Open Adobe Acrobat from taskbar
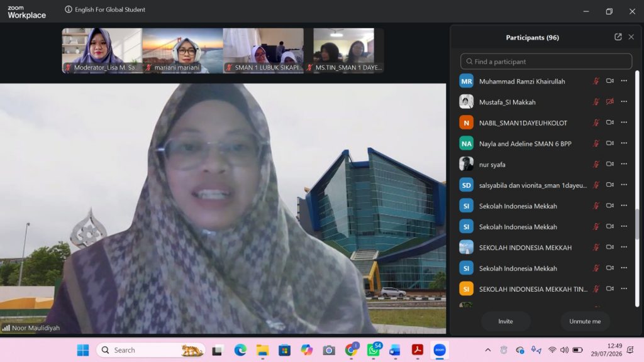 [418, 350]
